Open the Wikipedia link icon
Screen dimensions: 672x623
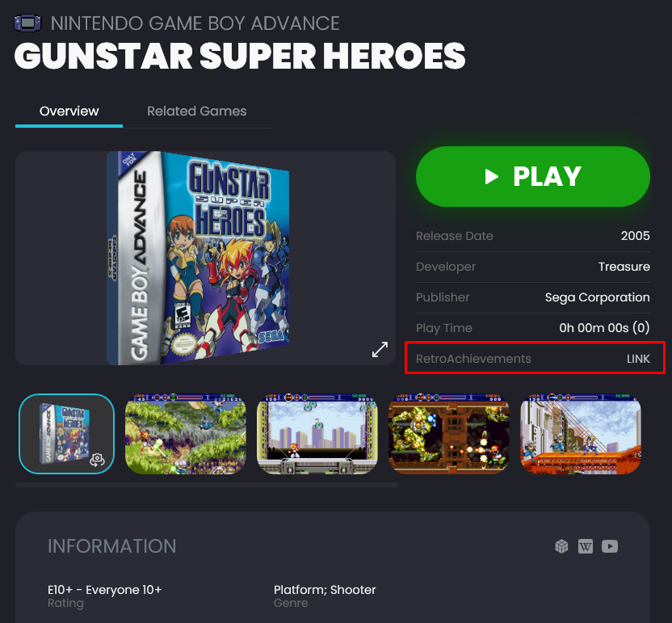coord(586,546)
